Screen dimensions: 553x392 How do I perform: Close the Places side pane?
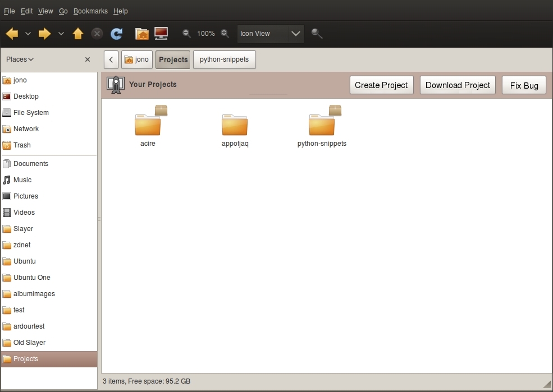(x=88, y=59)
